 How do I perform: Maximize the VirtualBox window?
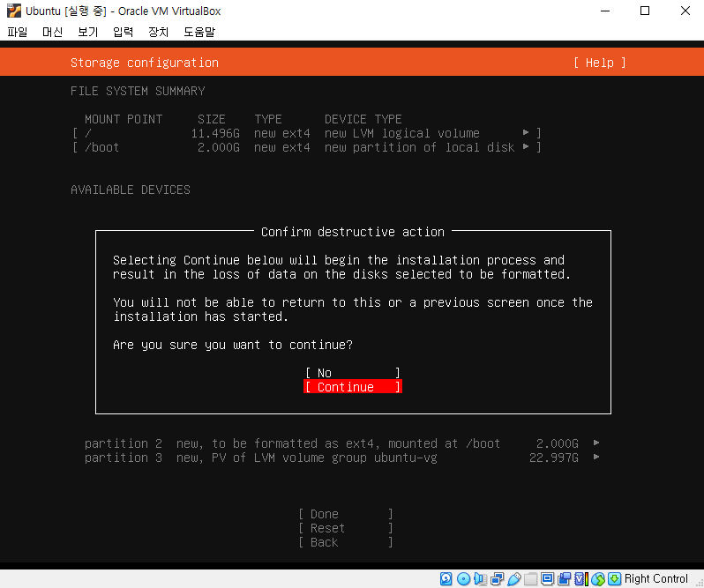[645, 11]
